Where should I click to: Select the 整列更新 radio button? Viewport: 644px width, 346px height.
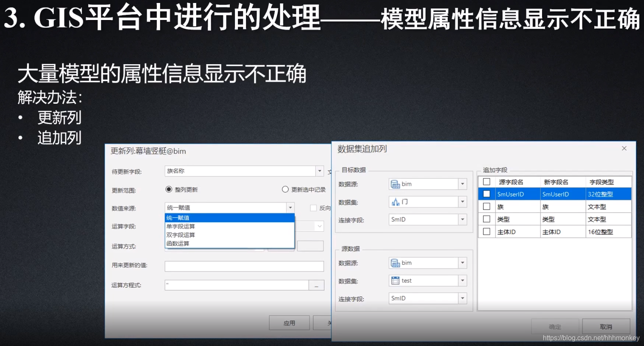pyautogui.click(x=169, y=189)
